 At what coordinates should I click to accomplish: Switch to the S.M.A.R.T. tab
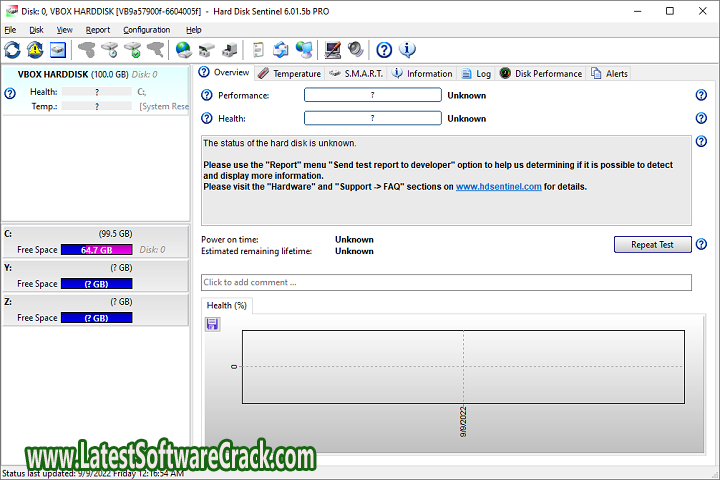pos(356,73)
